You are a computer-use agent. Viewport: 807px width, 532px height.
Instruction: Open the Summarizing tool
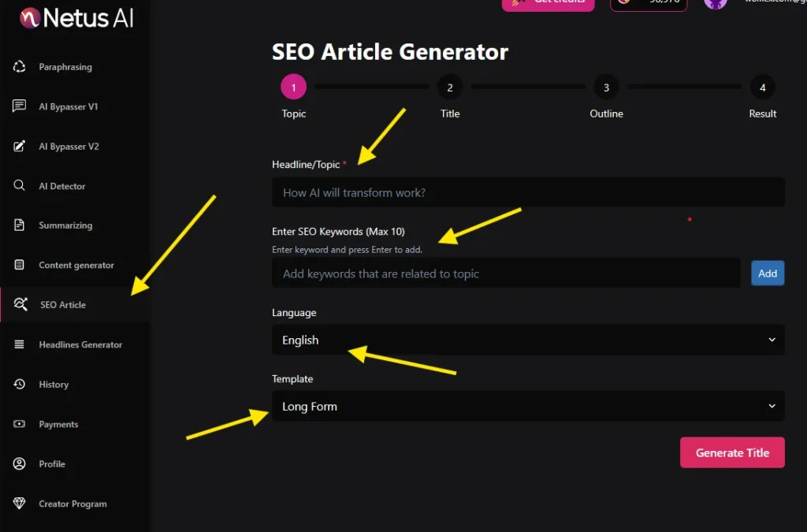67,225
